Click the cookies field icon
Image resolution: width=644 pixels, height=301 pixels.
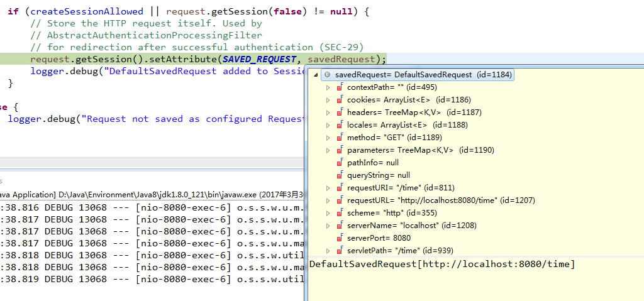[x=340, y=100]
